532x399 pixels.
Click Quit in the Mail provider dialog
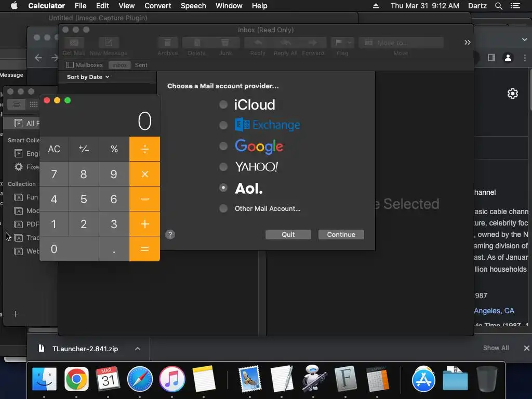tap(288, 234)
